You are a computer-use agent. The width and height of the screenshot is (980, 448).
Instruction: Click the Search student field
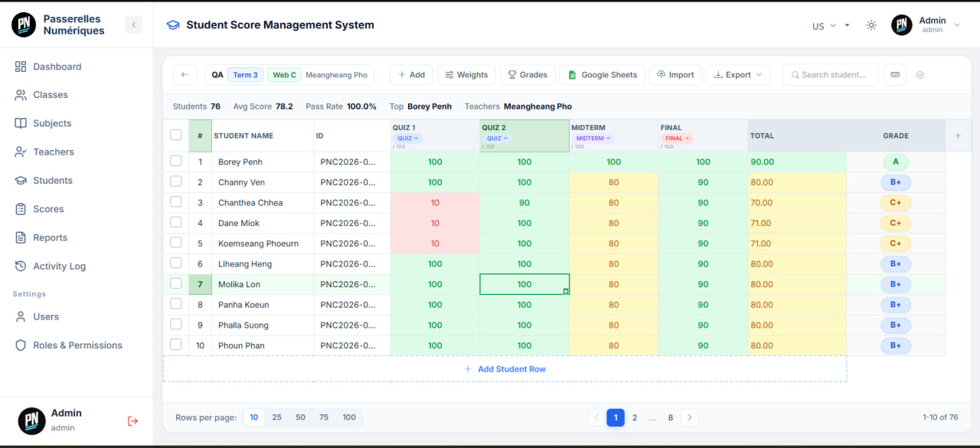click(x=831, y=75)
